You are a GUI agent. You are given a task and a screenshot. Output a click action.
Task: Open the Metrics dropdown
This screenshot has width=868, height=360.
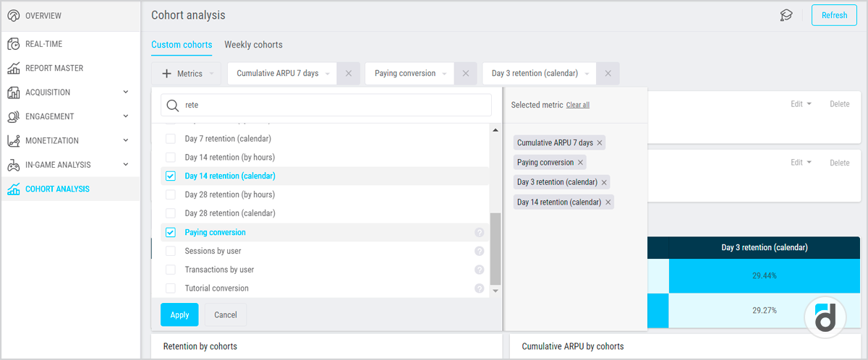(x=187, y=74)
